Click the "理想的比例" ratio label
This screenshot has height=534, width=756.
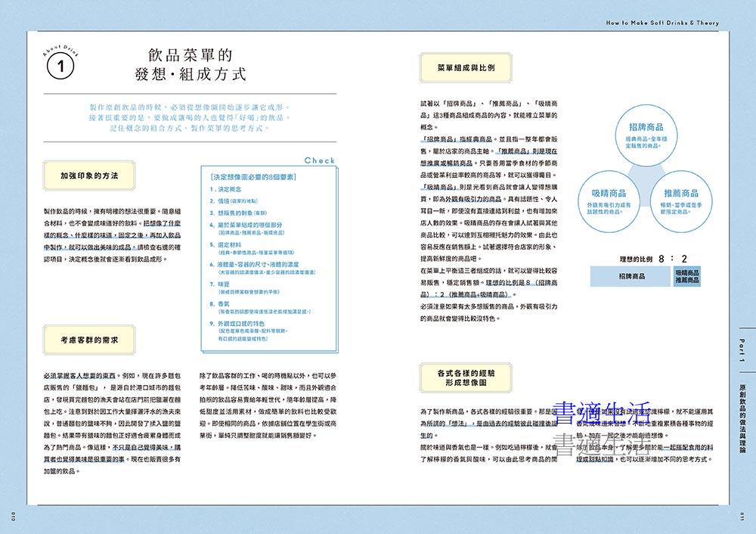coord(636,259)
